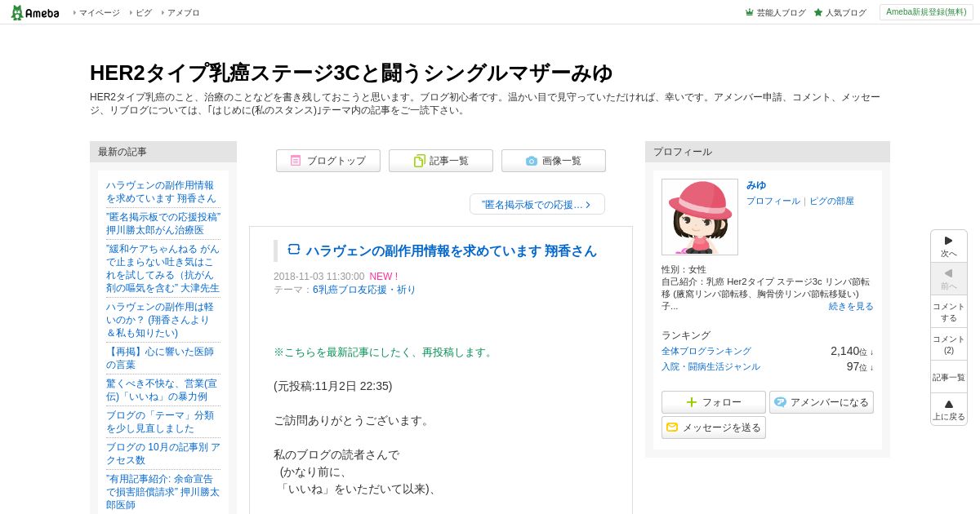Click the reblog icon beside article title
This screenshot has width=980, height=514.
click(294, 250)
